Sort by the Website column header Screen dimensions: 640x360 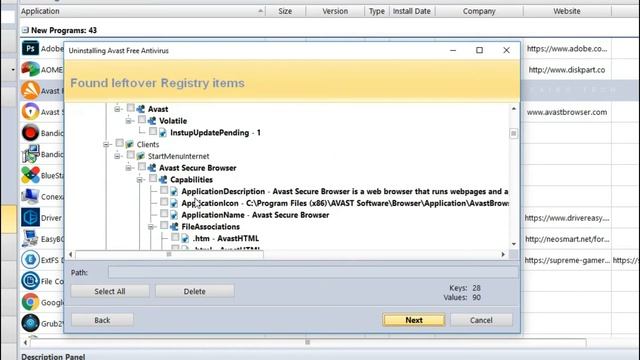click(567, 11)
